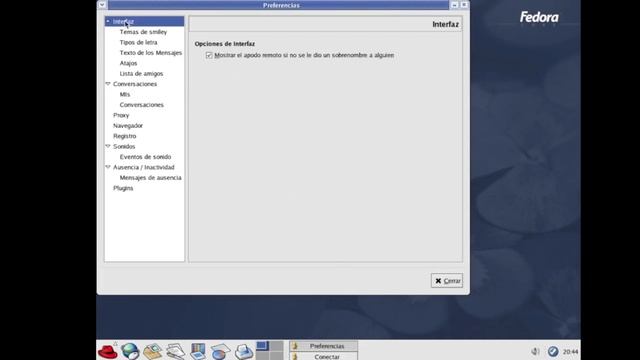Close the Preferencias window via title bar

coord(464,5)
